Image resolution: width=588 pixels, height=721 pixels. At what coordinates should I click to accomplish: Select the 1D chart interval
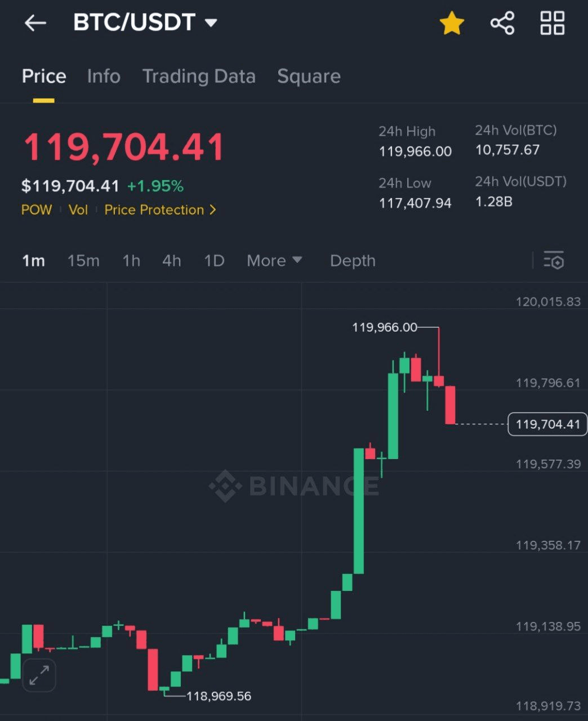(x=214, y=261)
